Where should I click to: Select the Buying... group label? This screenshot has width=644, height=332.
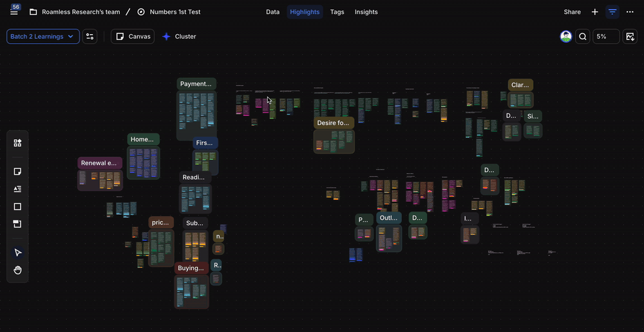[x=191, y=268]
